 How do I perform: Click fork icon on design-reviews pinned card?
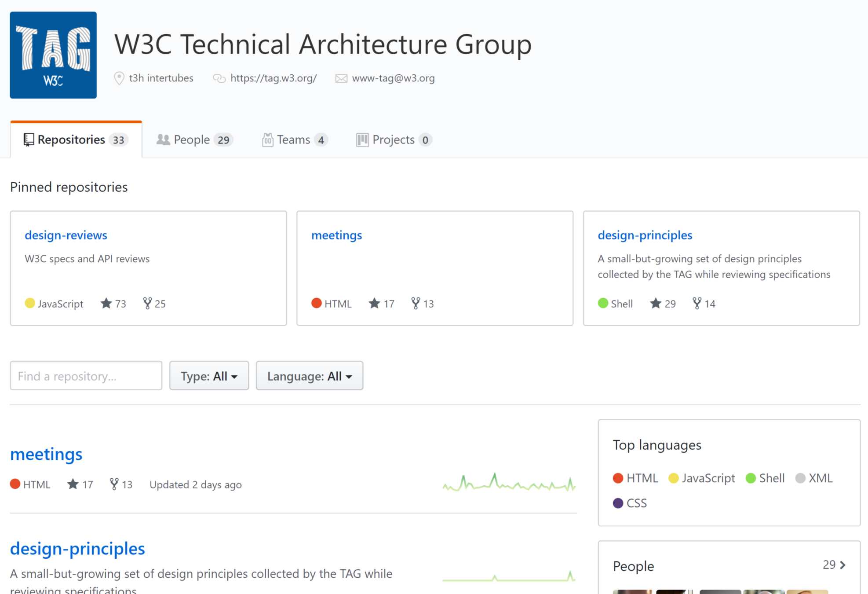(147, 303)
